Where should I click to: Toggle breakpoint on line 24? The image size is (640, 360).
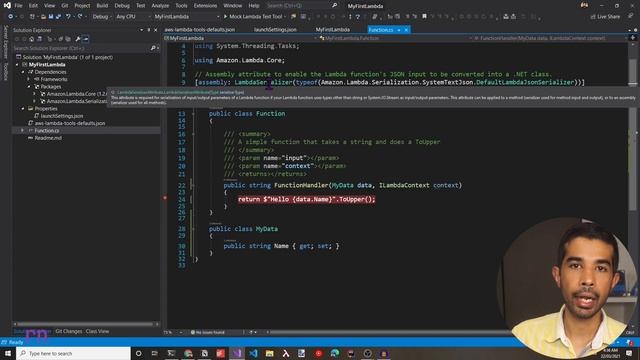point(165,199)
